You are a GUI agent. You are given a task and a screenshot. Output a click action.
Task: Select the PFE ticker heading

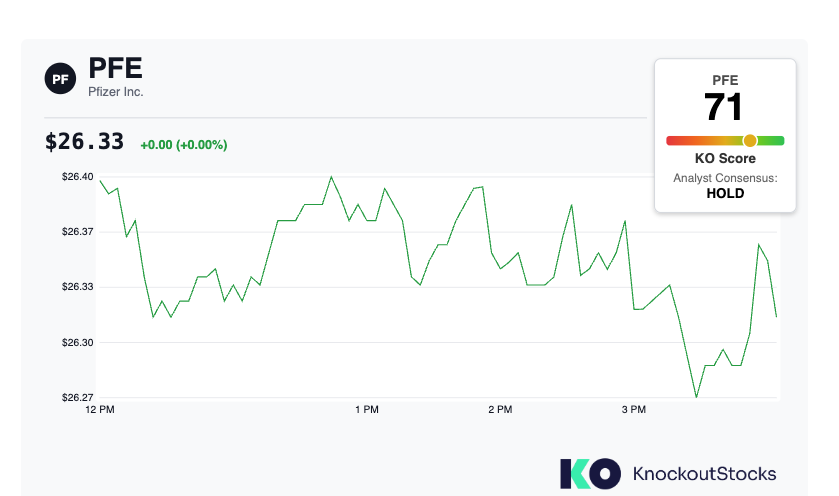coord(115,68)
